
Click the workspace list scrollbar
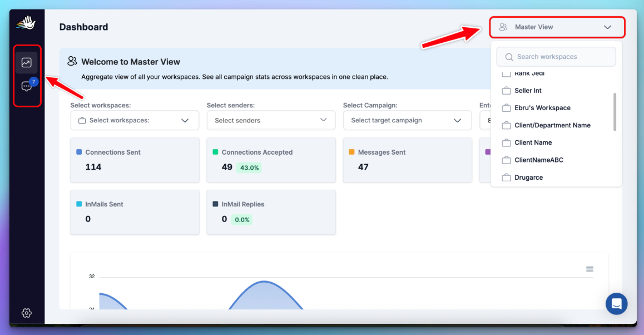click(614, 111)
